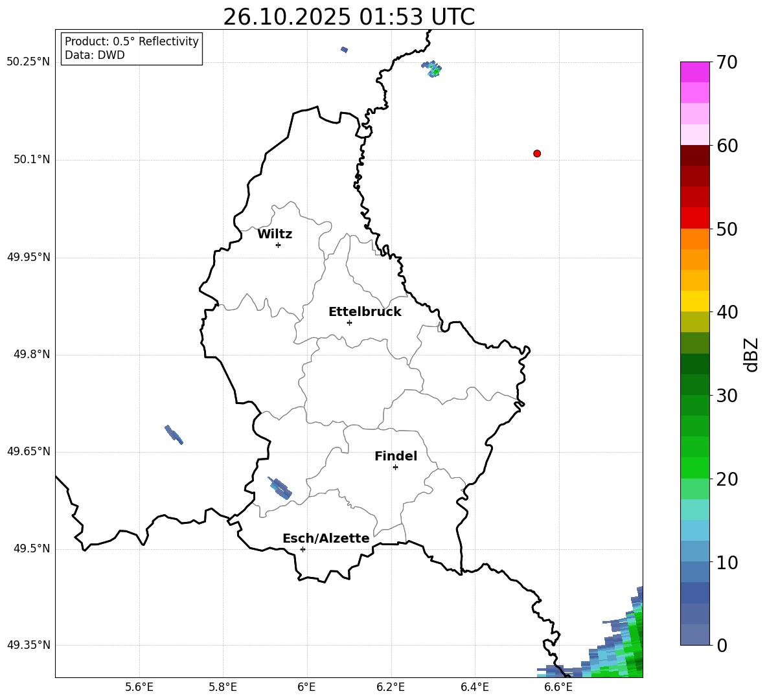
Task: Click the 5.8°E longitude label
Action: 223,687
